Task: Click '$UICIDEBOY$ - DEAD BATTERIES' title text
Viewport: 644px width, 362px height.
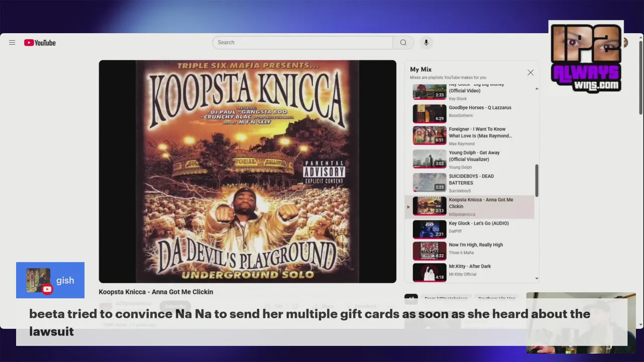Action: pyautogui.click(x=471, y=179)
